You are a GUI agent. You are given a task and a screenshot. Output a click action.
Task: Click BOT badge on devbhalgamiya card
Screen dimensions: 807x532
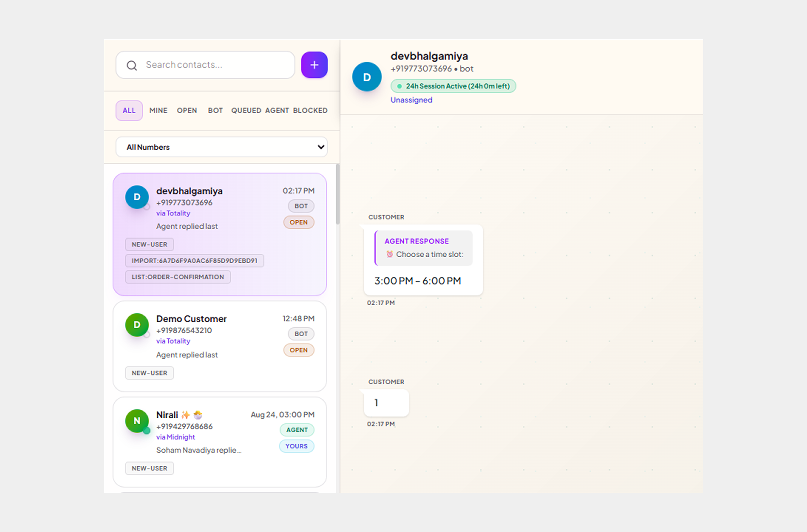click(301, 206)
